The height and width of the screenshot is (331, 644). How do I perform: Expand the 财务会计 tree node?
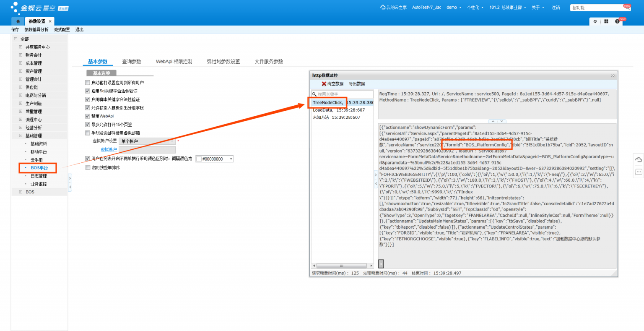[21, 55]
